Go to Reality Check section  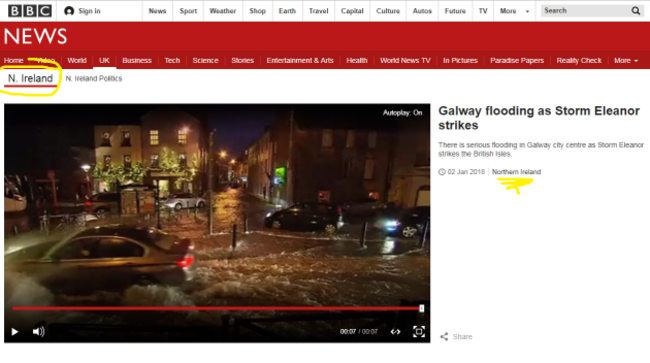[x=579, y=60]
